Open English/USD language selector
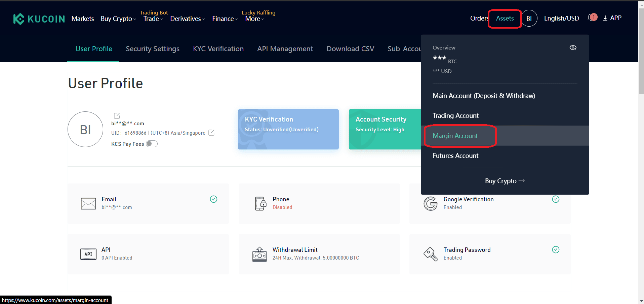644x304 pixels. click(x=561, y=18)
